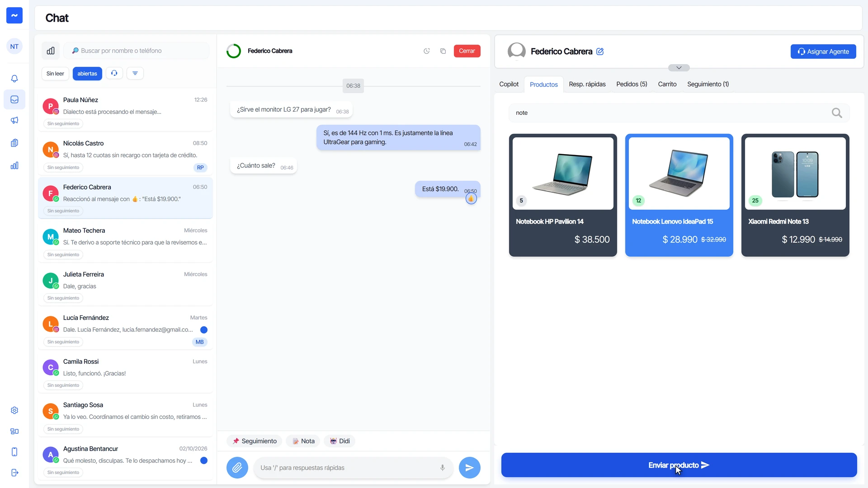Image resolution: width=868 pixels, height=488 pixels.
Task: Select Xiaomi Redmi Note 13 product card
Action: 795,195
